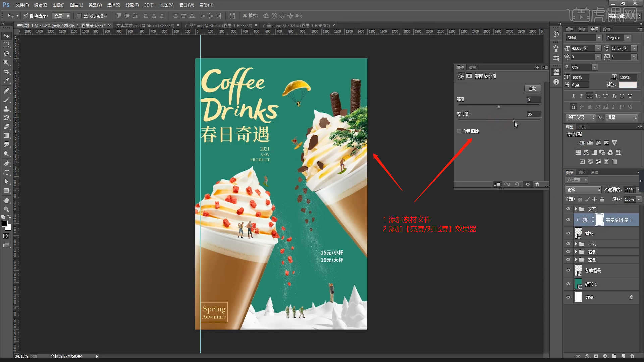Hide the 矩形 1 layer
The image size is (644, 362).
coord(568,284)
